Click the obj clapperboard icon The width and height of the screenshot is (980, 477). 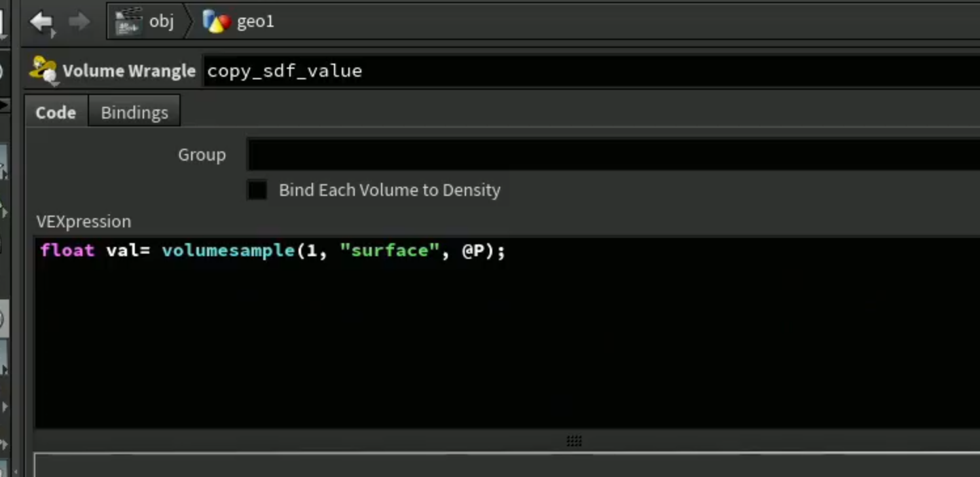[x=128, y=22]
